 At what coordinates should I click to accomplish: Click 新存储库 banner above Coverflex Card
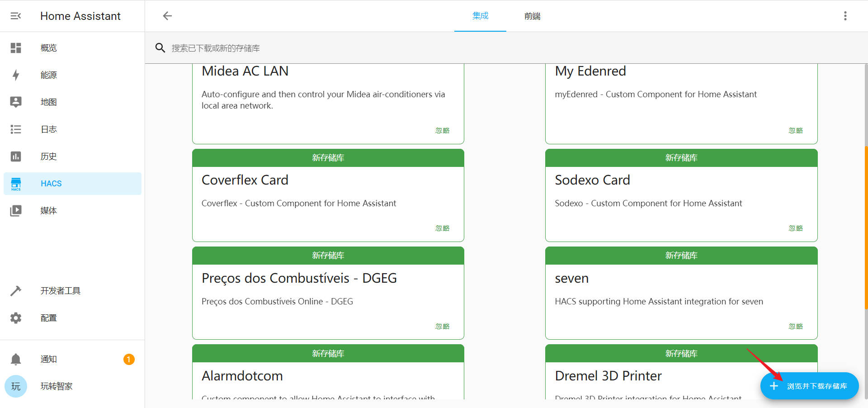click(328, 158)
